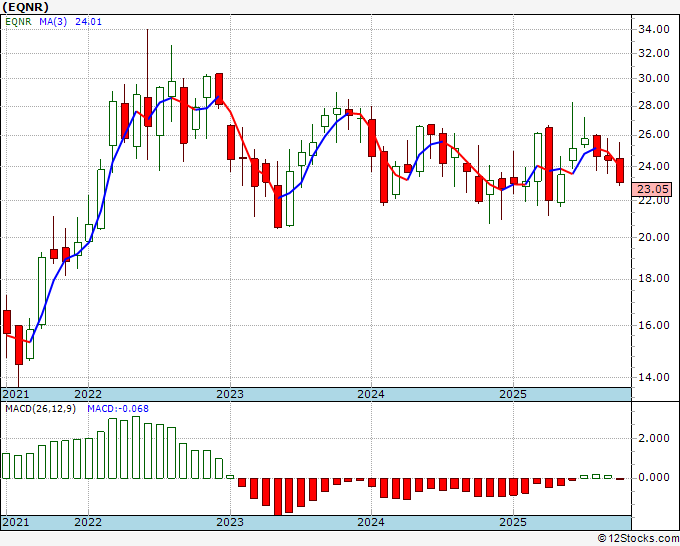680x546 pixels.
Task: Click the 2.000 MACD axis label
Action: pyautogui.click(x=652, y=438)
